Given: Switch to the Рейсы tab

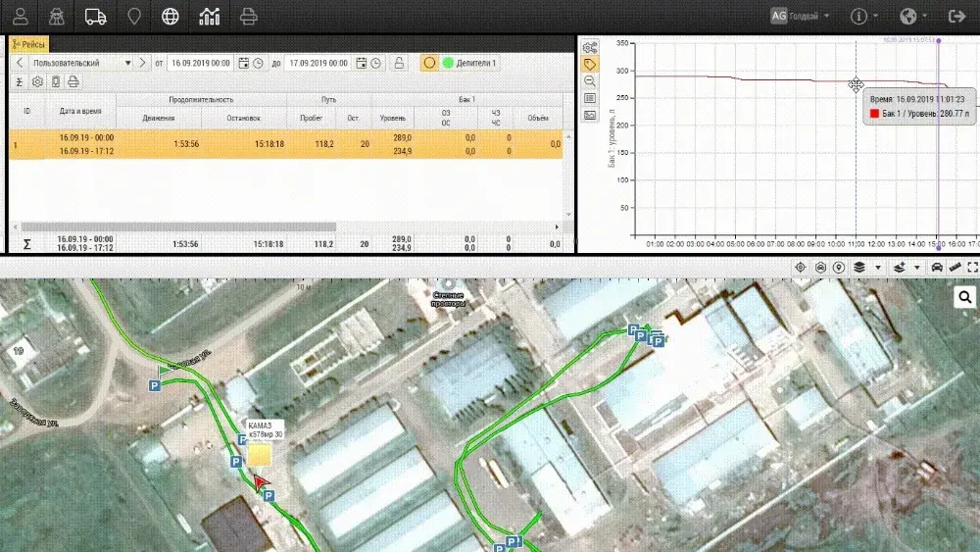Looking at the screenshot, I should (x=28, y=44).
